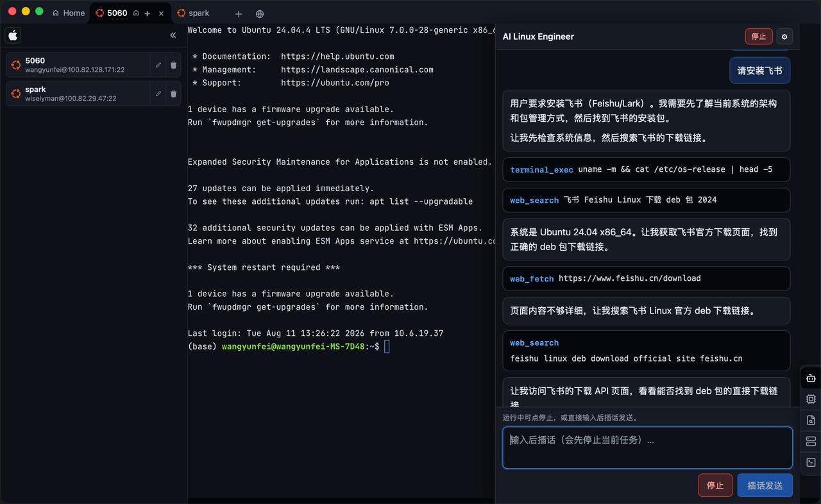Click the 运行中可点停止 hint text

[570, 417]
